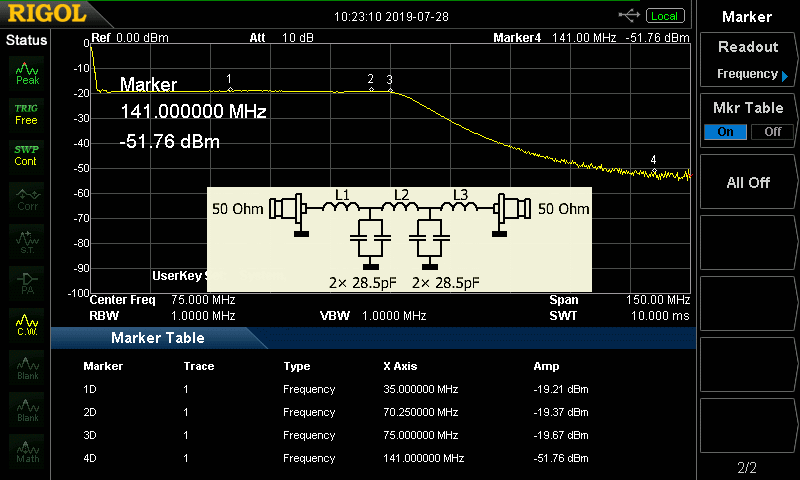Click the Center Freq 75.000 MHz field
Viewport: 800px width, 480px height.
[162, 300]
